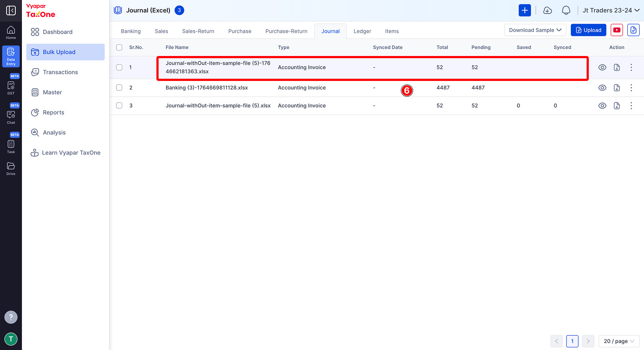
Task: Switch to the Purchase-Return tab
Action: 287,31
